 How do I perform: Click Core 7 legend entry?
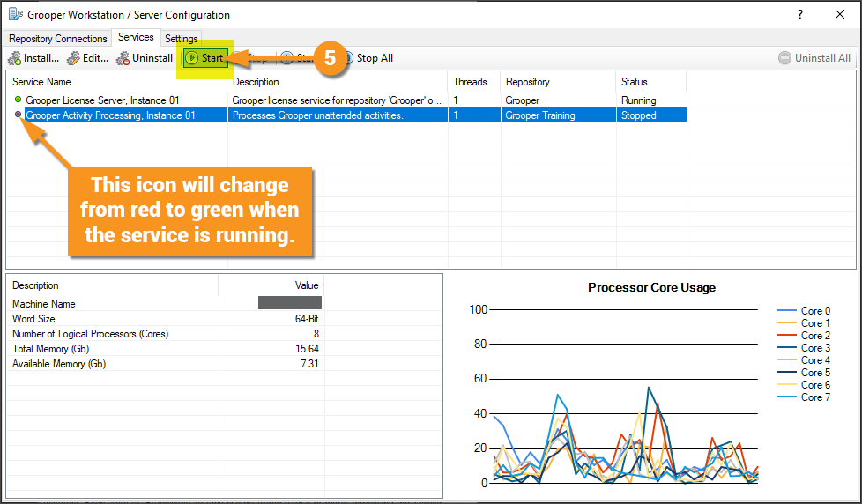pyautogui.click(x=804, y=397)
